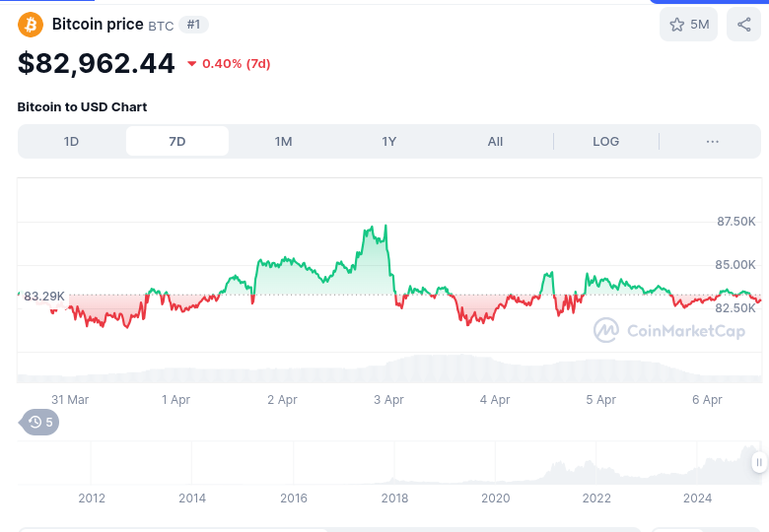Toggle the LOG scale option
The height and width of the screenshot is (532, 769).
[605, 142]
